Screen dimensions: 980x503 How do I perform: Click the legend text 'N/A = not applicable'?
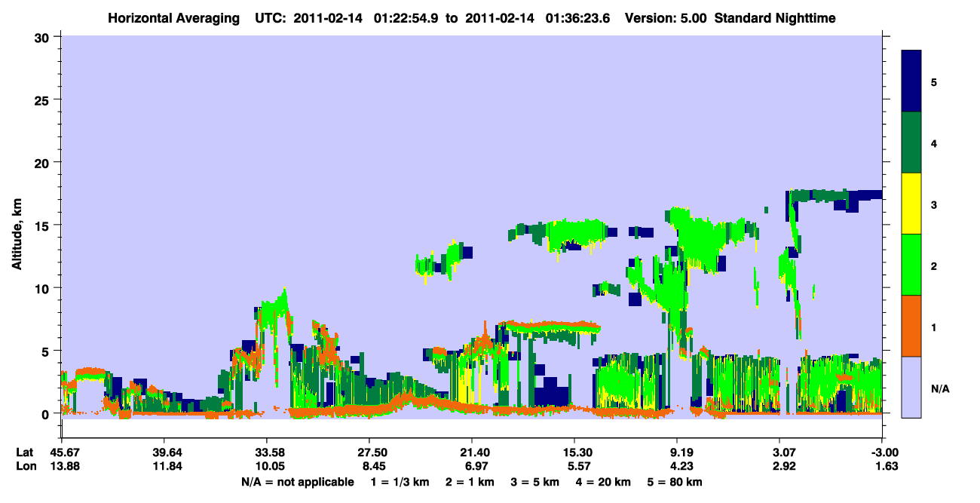(297, 482)
